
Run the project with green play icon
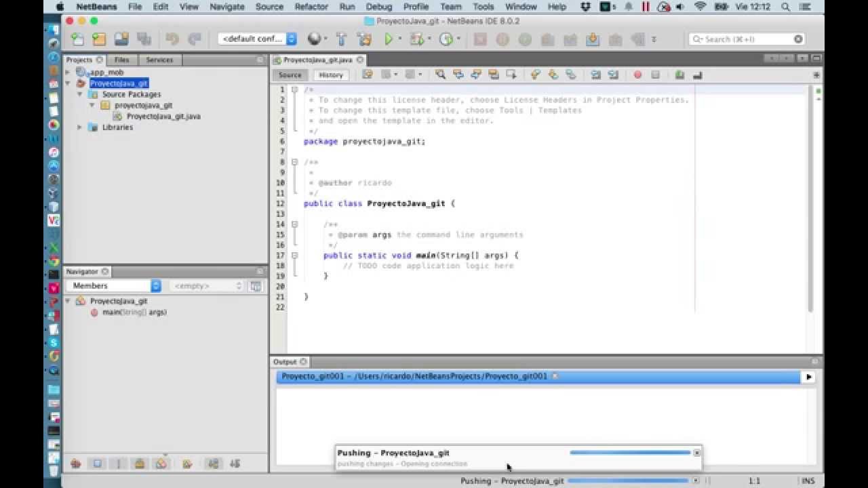pos(389,39)
